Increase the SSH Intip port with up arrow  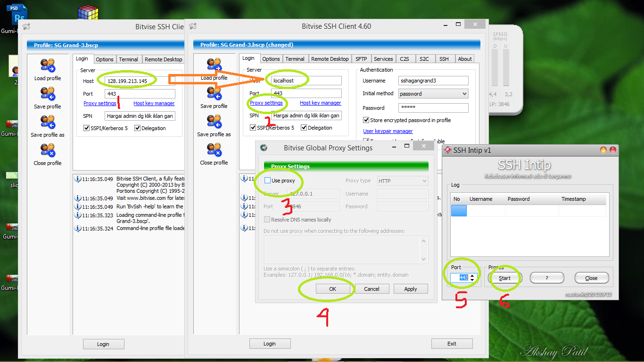472,275
